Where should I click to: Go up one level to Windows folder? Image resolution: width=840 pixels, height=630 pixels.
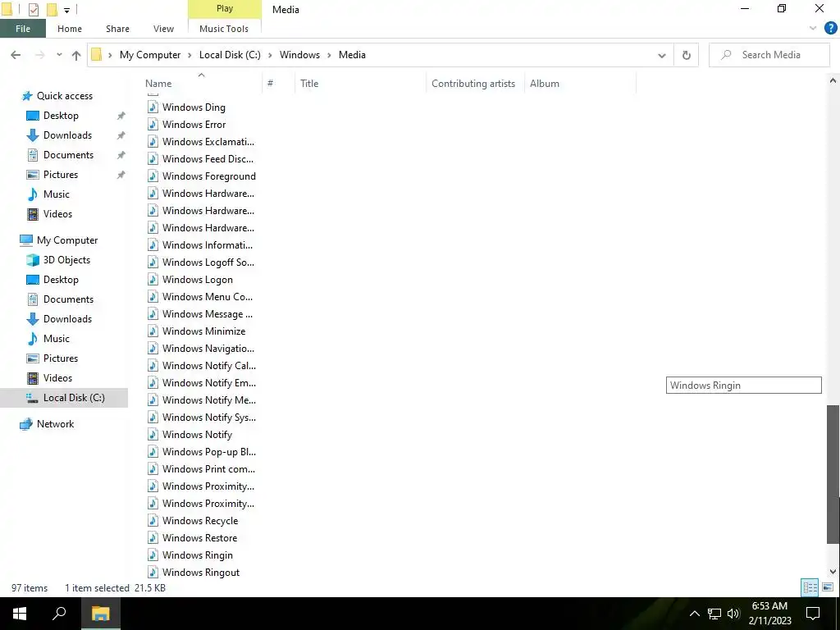76,55
